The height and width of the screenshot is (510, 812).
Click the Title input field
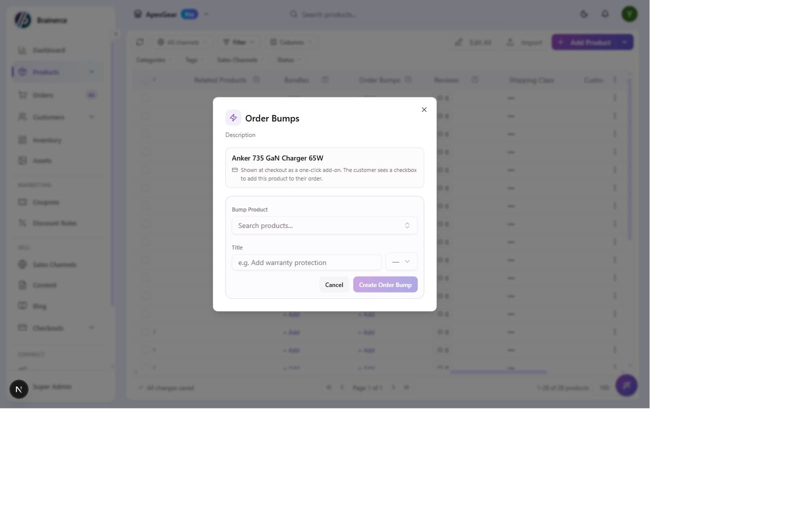click(x=306, y=262)
